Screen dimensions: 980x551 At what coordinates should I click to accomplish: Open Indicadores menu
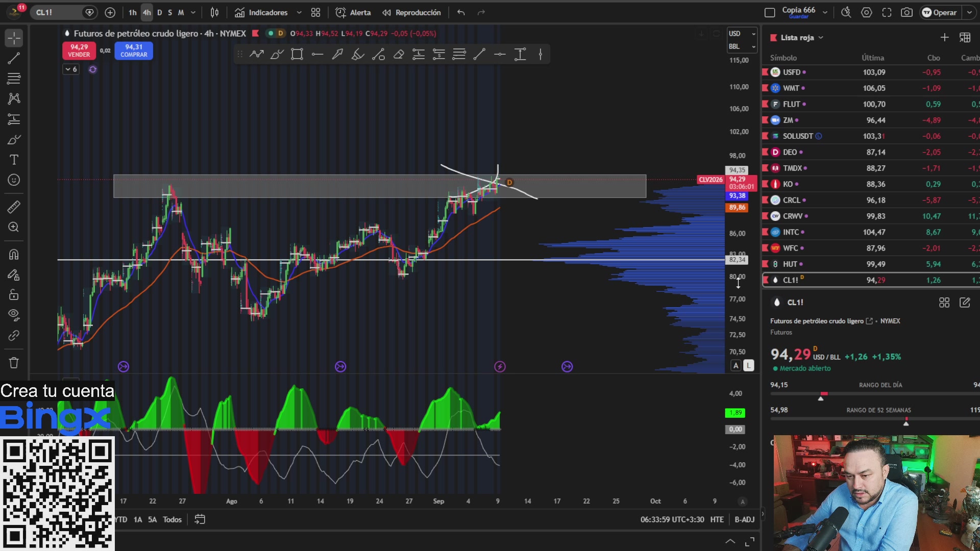[x=261, y=12]
